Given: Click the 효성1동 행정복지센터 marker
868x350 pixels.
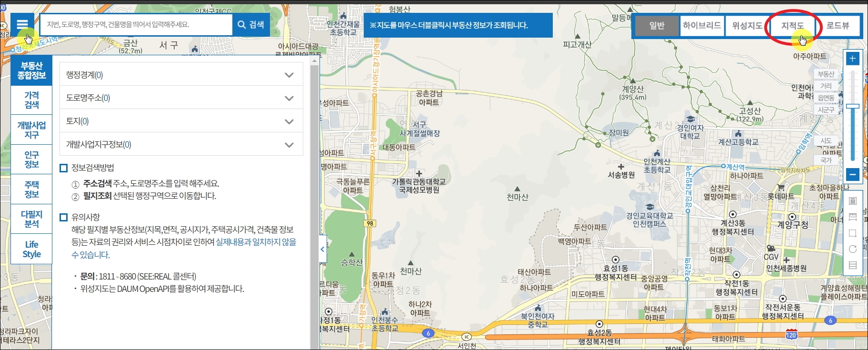Looking at the screenshot, I should coord(615,260).
